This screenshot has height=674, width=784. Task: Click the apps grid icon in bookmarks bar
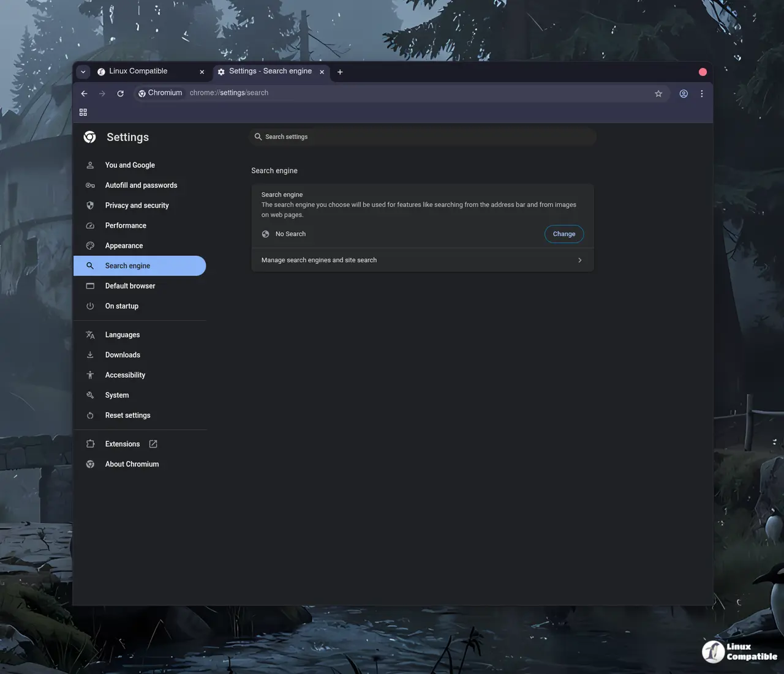(x=83, y=113)
